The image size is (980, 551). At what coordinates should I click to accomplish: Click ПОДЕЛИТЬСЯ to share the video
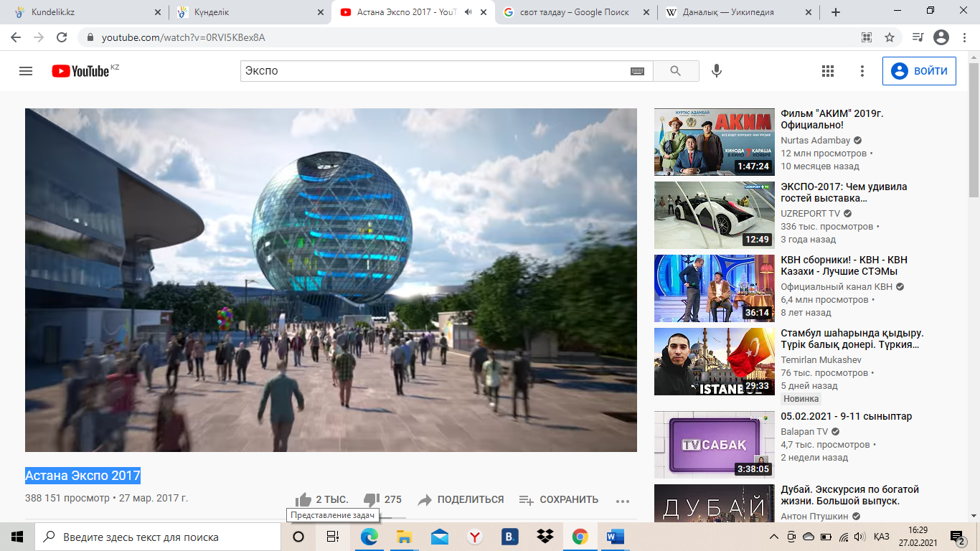point(461,500)
